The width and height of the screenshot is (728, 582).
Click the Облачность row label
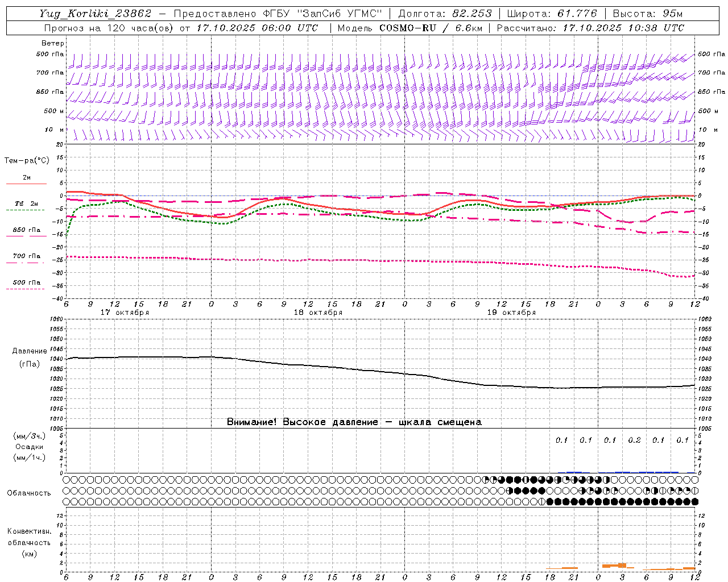tap(29, 493)
